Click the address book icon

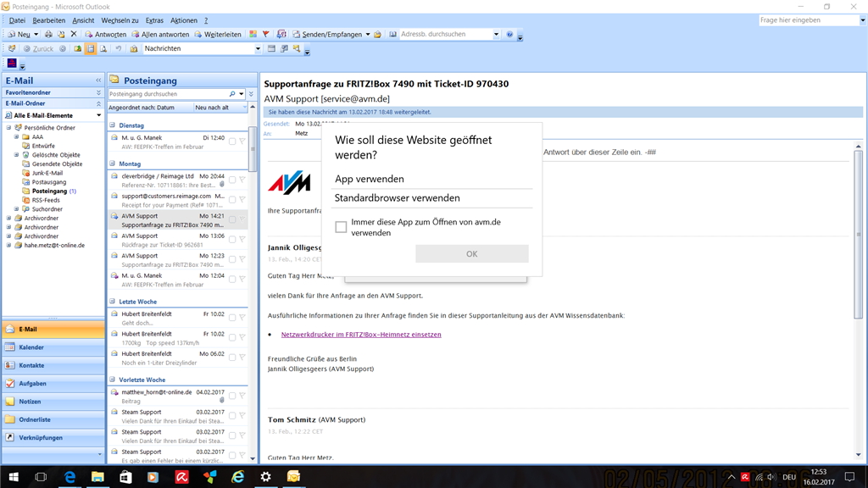pos(392,34)
